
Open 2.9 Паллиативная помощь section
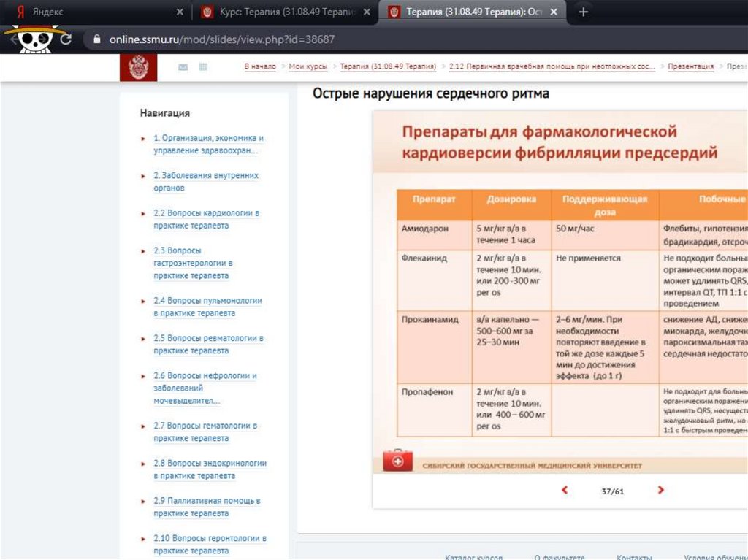(207, 507)
